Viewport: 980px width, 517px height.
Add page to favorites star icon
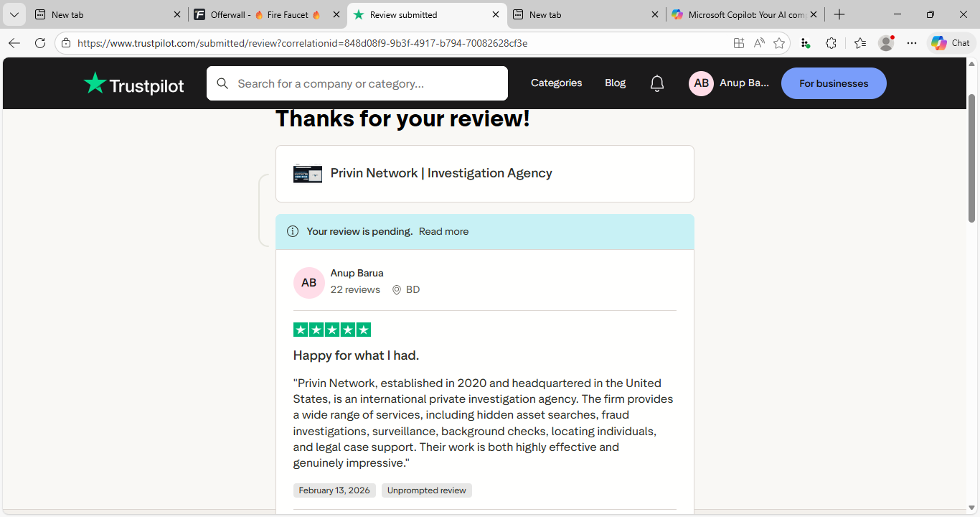pos(779,43)
